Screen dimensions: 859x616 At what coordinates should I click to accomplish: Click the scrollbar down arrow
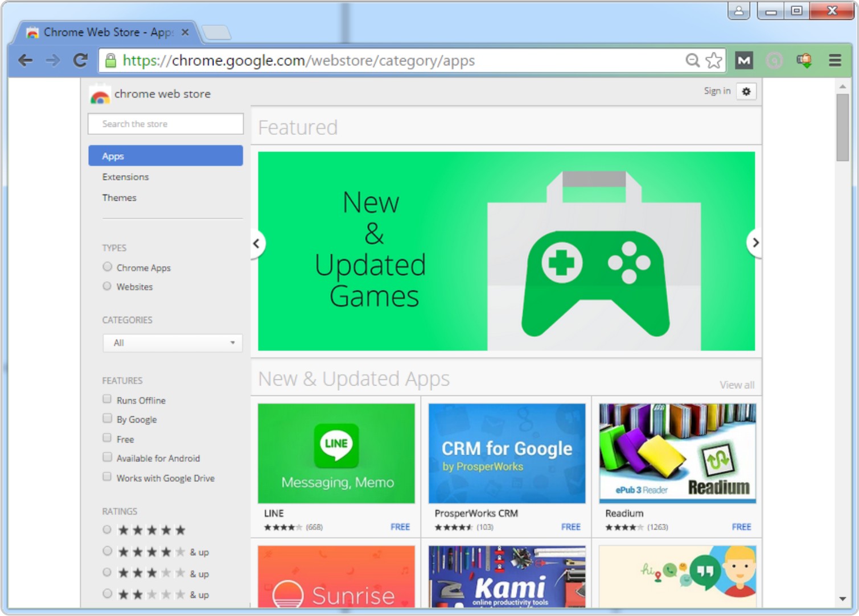(x=842, y=599)
